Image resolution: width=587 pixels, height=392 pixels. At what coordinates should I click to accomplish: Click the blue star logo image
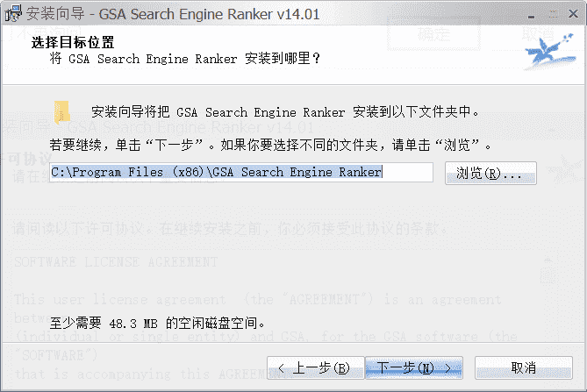click(550, 51)
